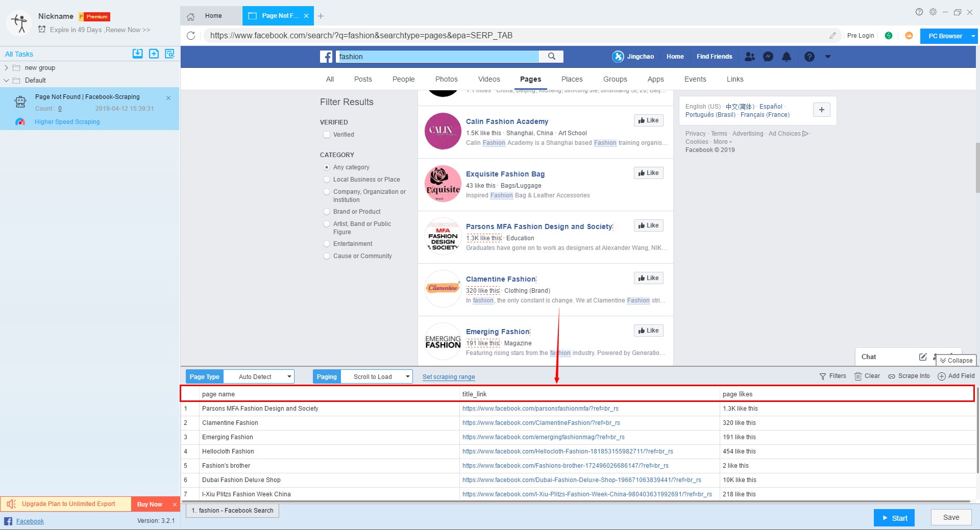The image size is (980, 530).
Task: Click the Emerging Fashion page thumbnail
Action: (x=443, y=341)
